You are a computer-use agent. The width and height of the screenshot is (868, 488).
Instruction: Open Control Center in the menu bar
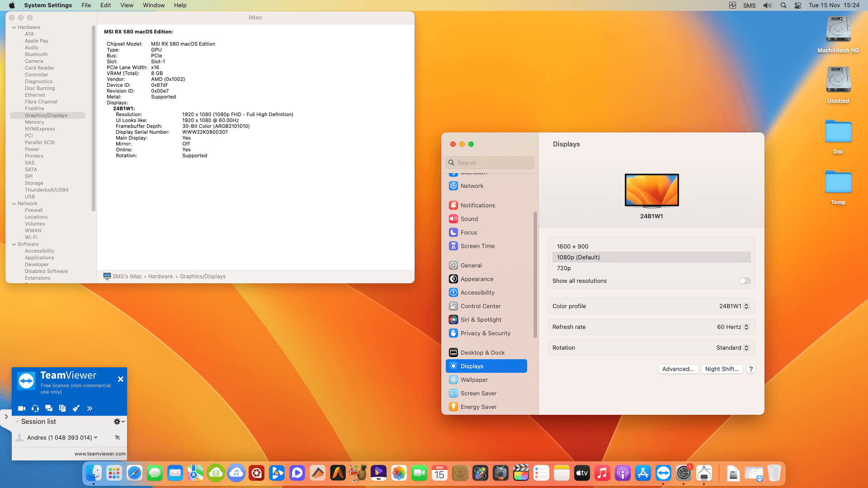pyautogui.click(x=798, y=5)
